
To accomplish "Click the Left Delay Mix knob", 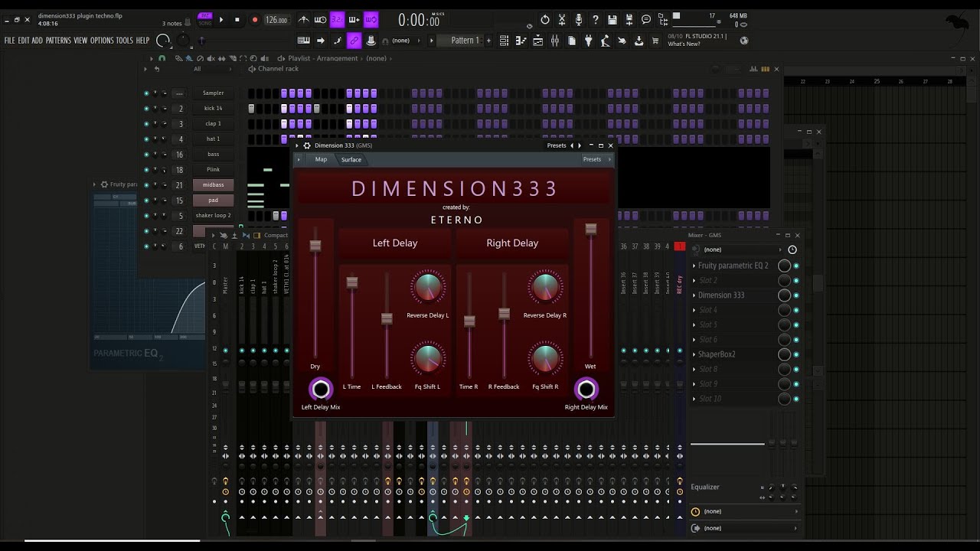I will [321, 390].
